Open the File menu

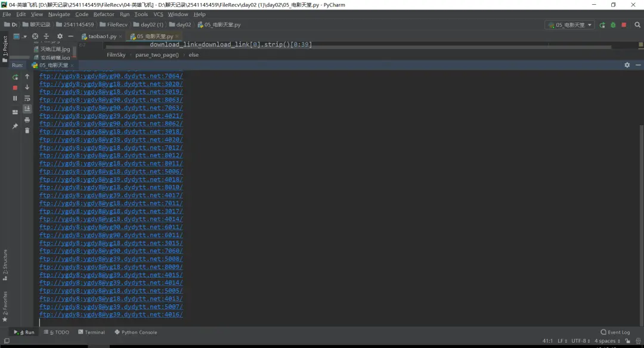coord(7,14)
